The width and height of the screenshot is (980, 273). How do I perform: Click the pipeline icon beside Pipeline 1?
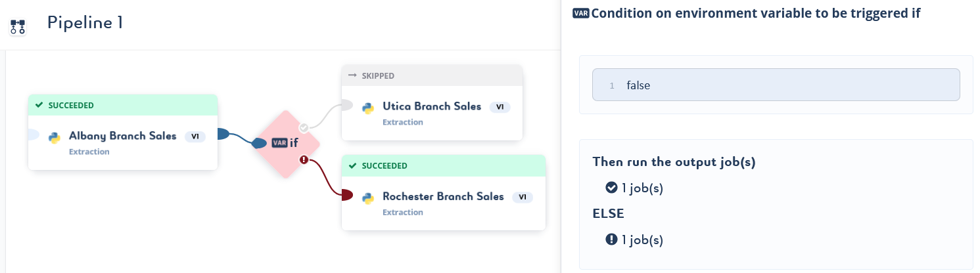18,27
